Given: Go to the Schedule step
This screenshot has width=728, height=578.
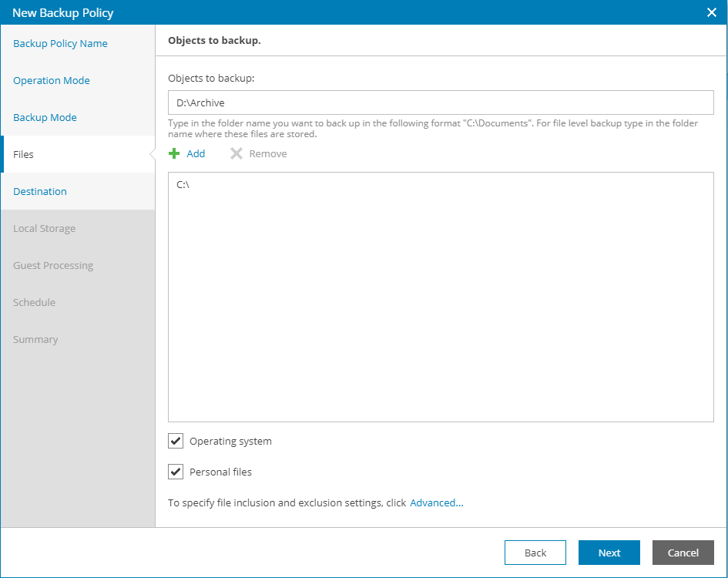Looking at the screenshot, I should pos(34,302).
